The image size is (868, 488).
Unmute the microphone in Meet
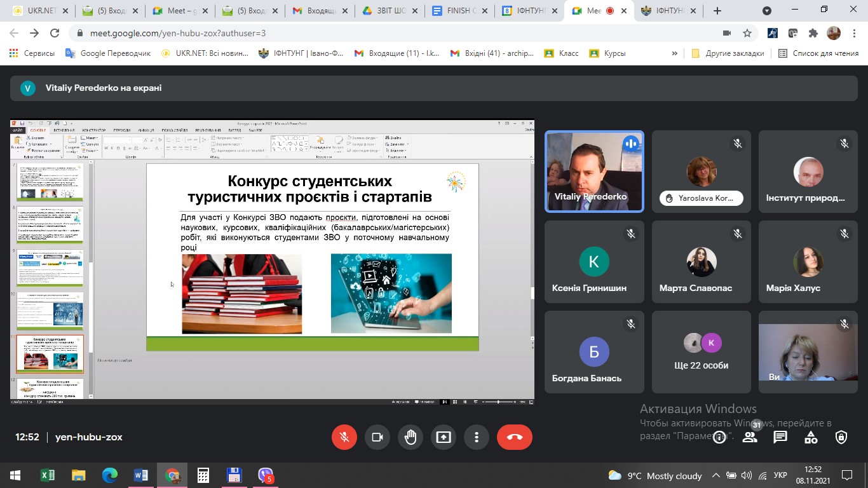tap(344, 437)
